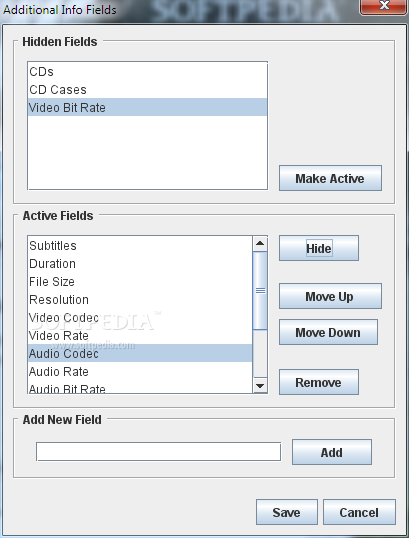Click the Active Fields scroll up arrow
The height and width of the screenshot is (538, 409).
[x=260, y=243]
